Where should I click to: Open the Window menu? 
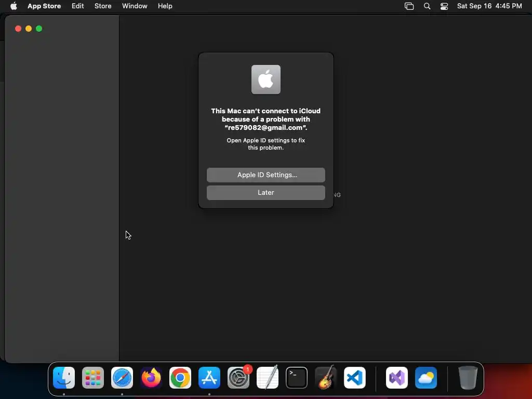pyautogui.click(x=135, y=6)
